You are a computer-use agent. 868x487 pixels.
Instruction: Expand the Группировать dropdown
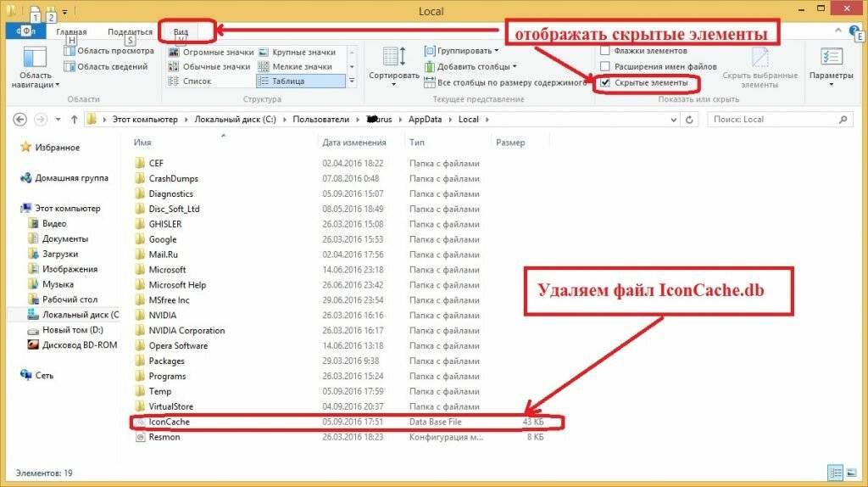click(x=466, y=51)
